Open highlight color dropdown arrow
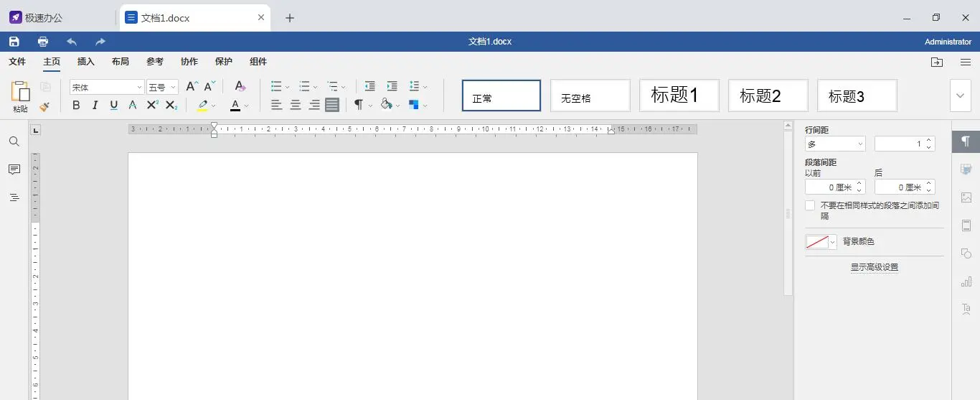 pos(214,106)
